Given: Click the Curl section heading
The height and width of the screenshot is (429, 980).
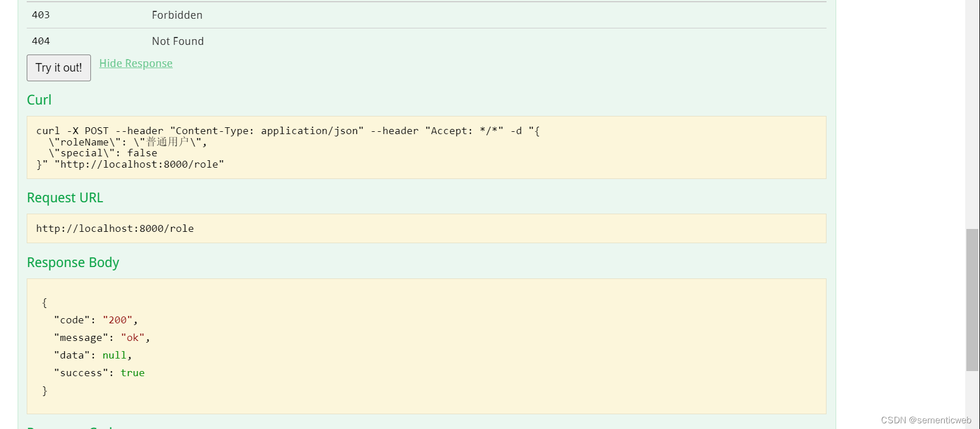Looking at the screenshot, I should click(x=39, y=100).
